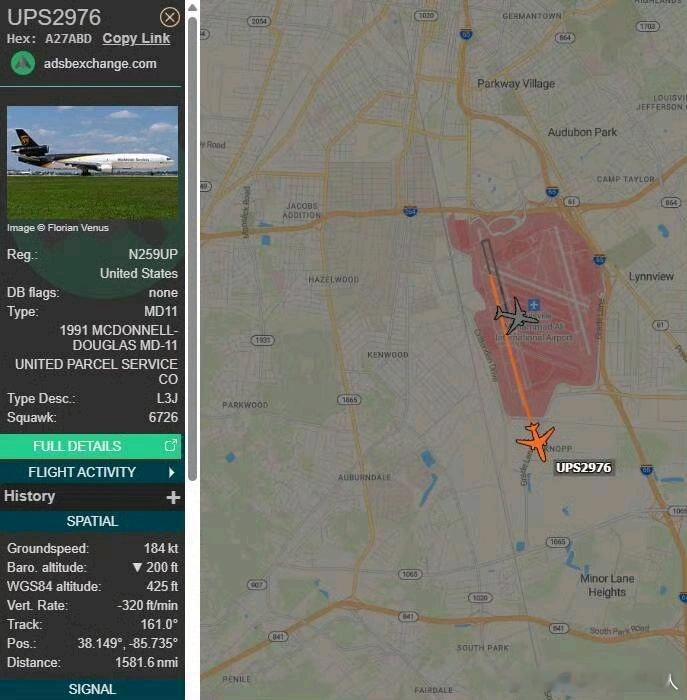Click the Interstate 65 shield near Germantown

pos(466,34)
